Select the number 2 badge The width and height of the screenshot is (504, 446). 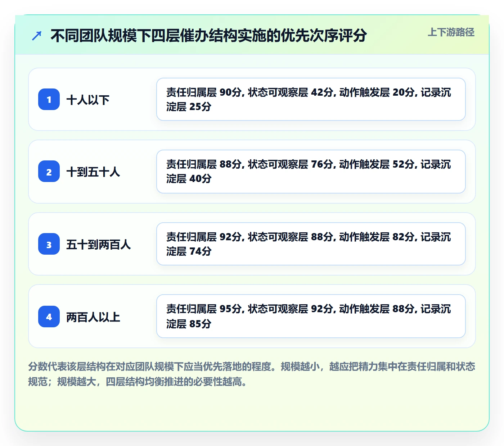[x=49, y=171]
